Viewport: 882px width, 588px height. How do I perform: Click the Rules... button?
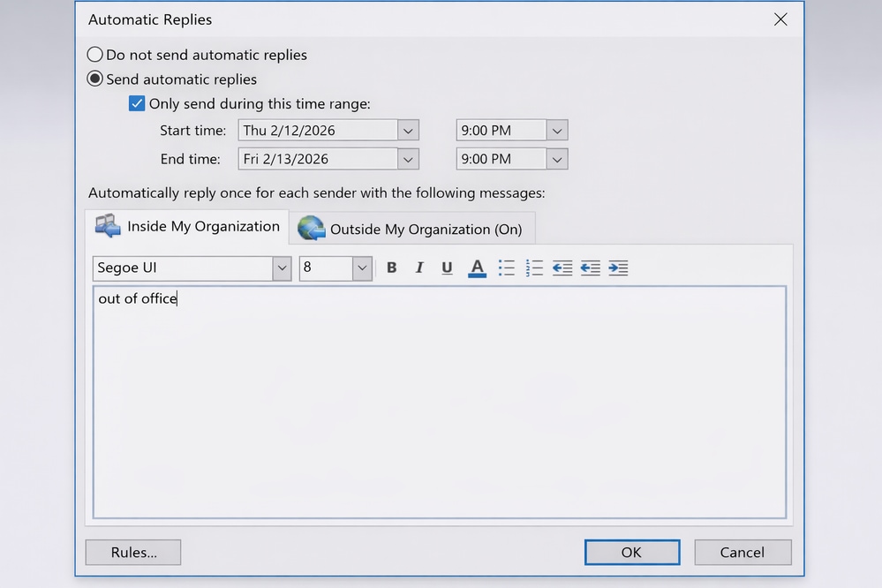tap(133, 552)
